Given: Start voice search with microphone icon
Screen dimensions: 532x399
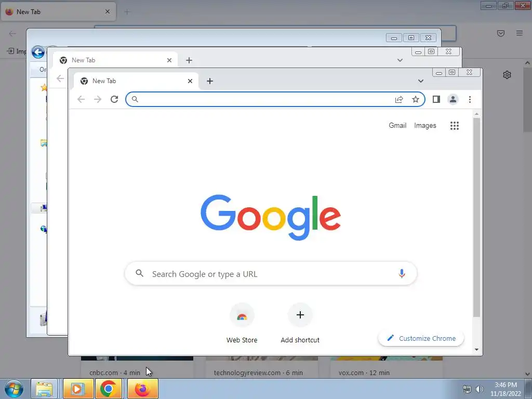Looking at the screenshot, I should tap(402, 273).
